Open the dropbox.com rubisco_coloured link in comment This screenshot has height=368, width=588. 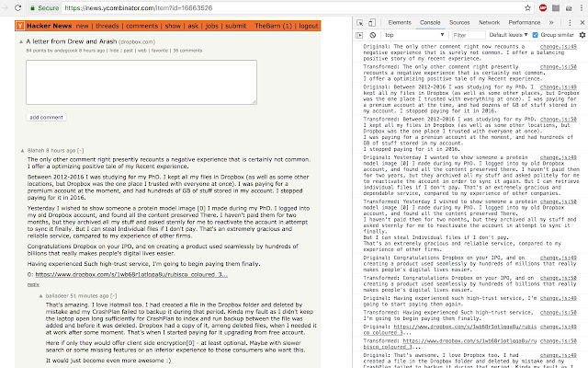[x=131, y=274]
